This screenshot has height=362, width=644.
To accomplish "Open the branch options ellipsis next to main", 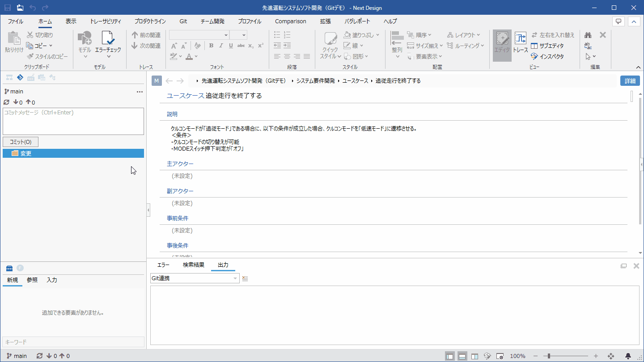I will (140, 92).
